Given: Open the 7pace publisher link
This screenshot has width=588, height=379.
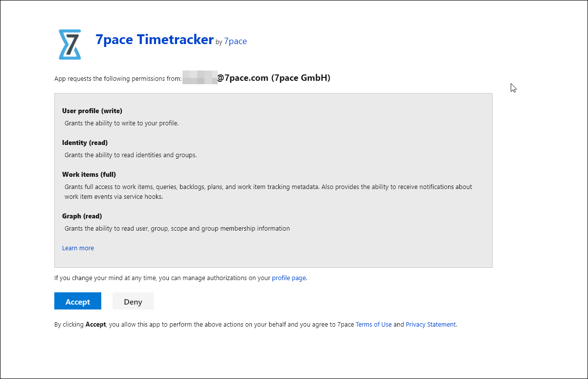Looking at the screenshot, I should coord(235,42).
